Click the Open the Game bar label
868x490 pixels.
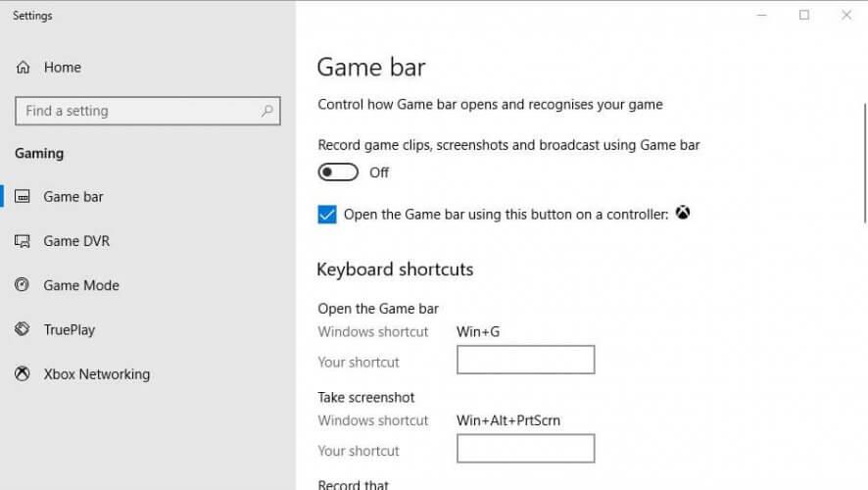(378, 309)
